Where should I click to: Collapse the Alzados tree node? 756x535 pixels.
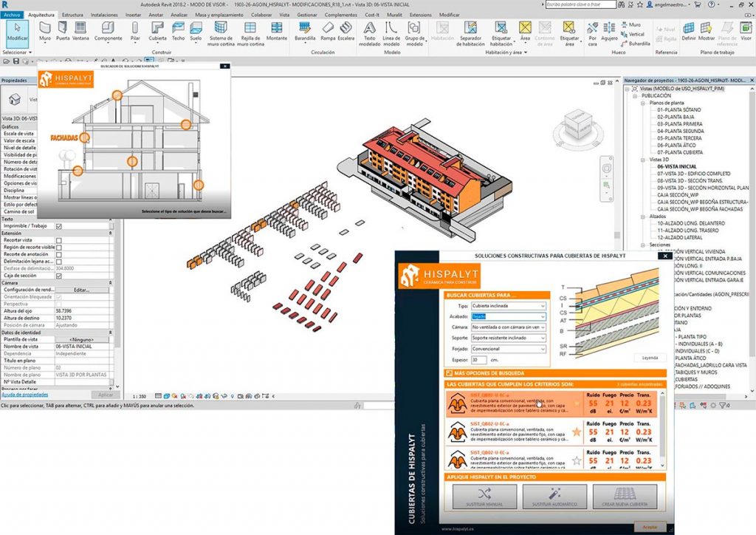point(643,217)
